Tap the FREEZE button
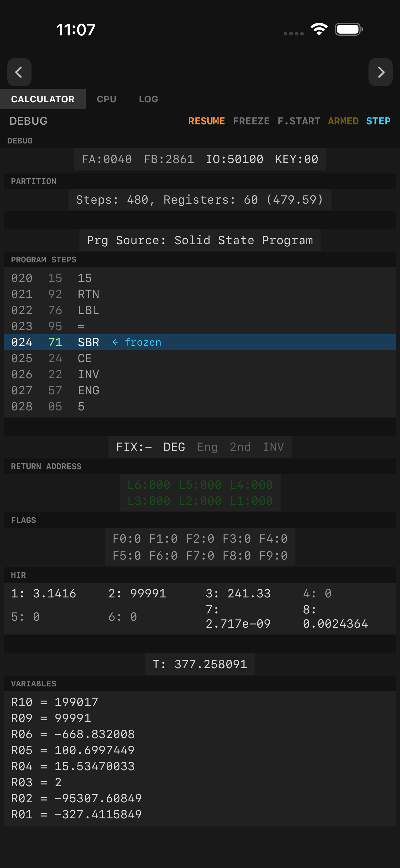This screenshot has height=868, width=400. 251,121
